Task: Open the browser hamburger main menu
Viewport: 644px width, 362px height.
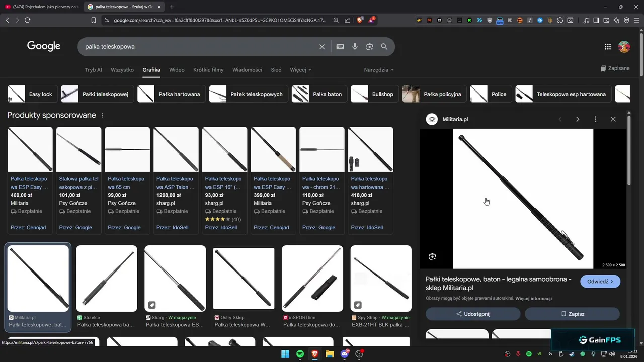Action: pyautogui.click(x=636, y=20)
